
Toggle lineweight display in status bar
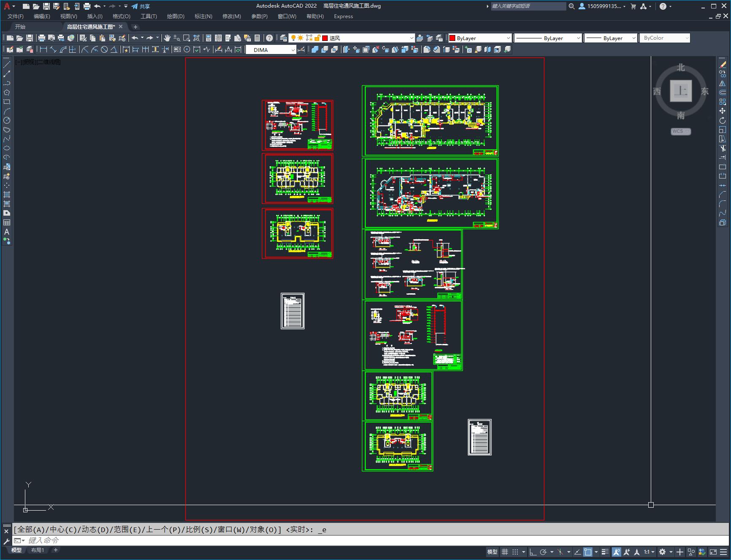(605, 552)
